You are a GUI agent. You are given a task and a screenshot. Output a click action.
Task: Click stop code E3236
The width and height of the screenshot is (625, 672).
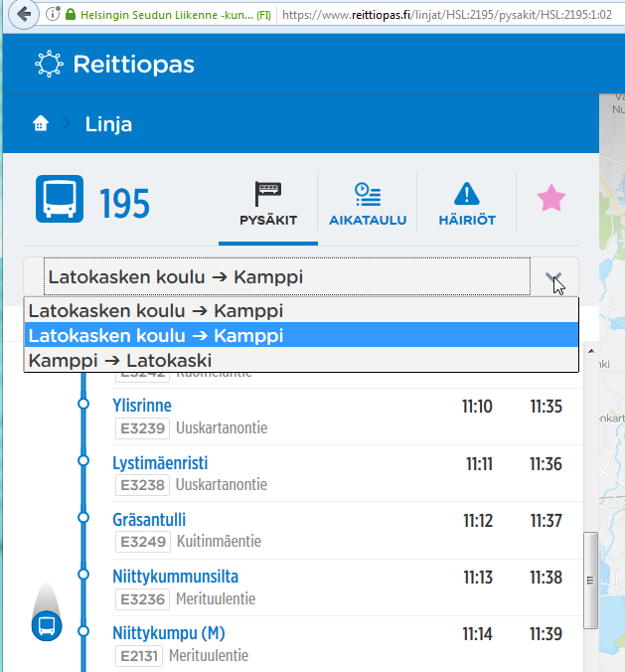(143, 599)
